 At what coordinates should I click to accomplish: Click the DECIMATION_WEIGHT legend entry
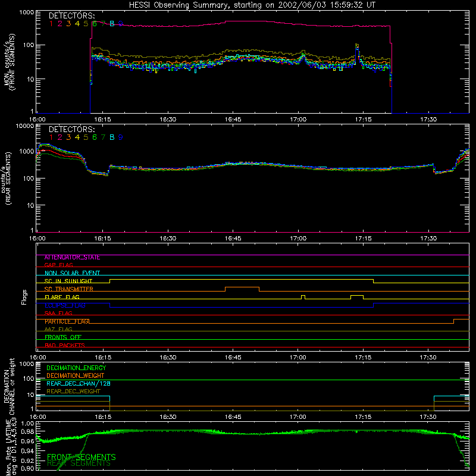75,375
